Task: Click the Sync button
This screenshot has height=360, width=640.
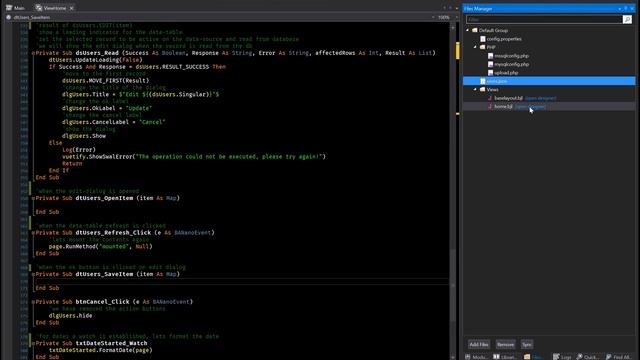Action: [527, 344]
